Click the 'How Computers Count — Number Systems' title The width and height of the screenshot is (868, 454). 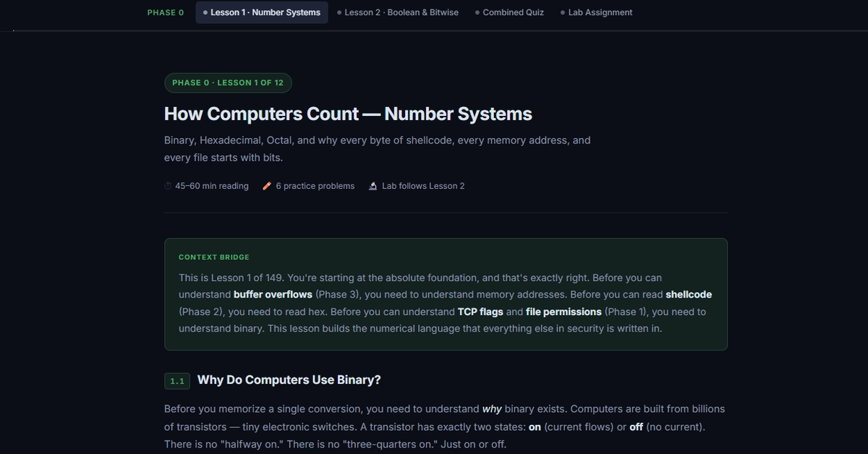[348, 114]
